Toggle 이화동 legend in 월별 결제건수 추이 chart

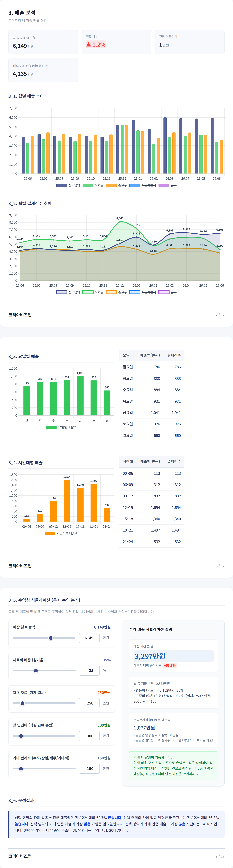tap(93, 292)
